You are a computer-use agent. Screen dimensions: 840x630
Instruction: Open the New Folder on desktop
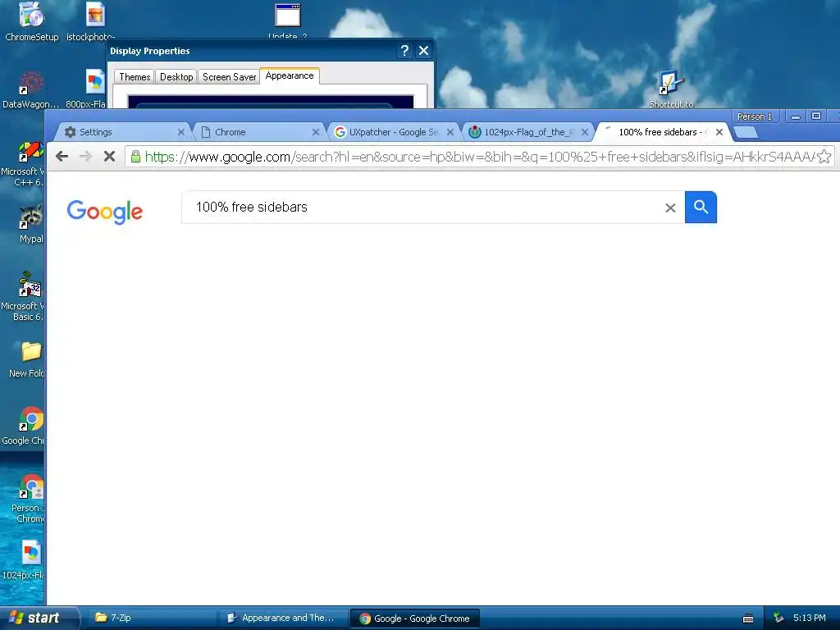point(28,359)
